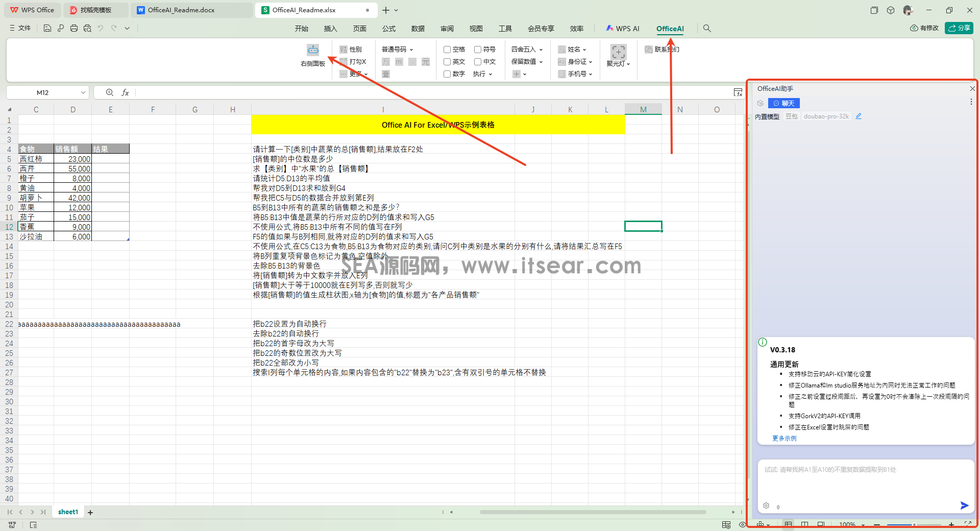Click the zoom in plus button
Image resolution: width=980 pixels, height=531 pixels.
[x=951, y=524]
